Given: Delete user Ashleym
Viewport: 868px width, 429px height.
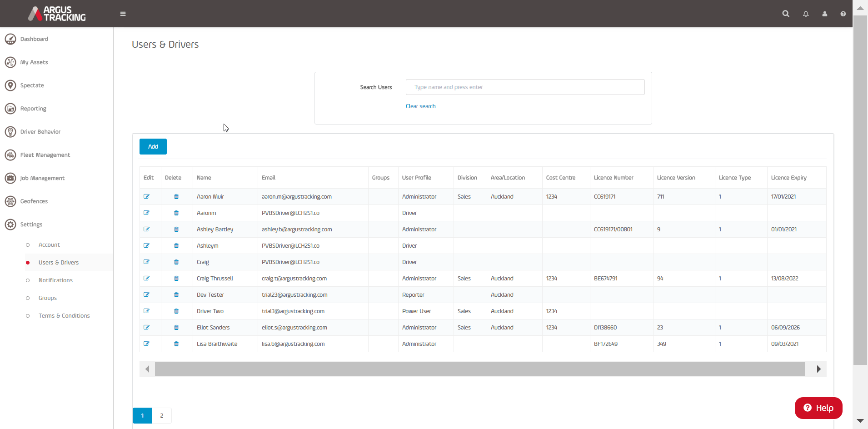Looking at the screenshot, I should pyautogui.click(x=176, y=246).
